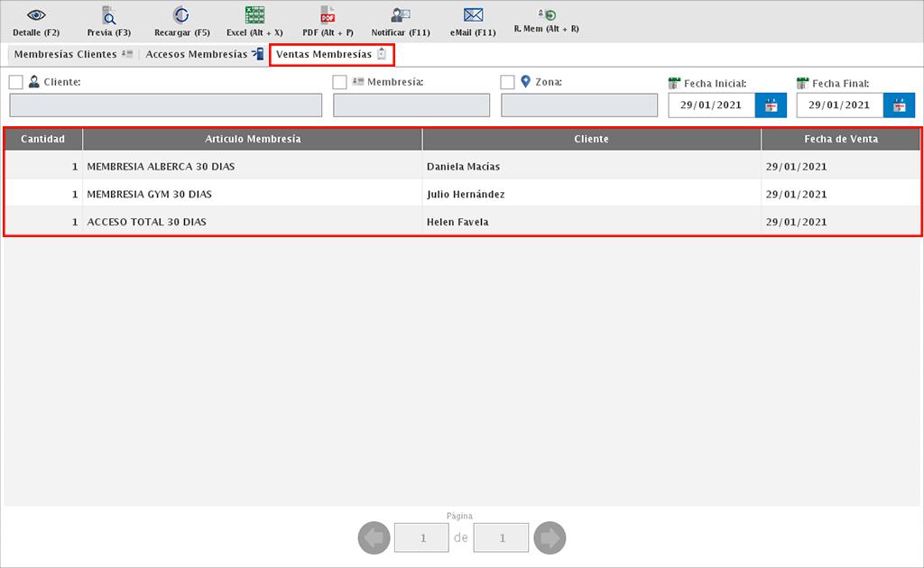Export report using the PDF icon
924x568 pixels.
[328, 15]
